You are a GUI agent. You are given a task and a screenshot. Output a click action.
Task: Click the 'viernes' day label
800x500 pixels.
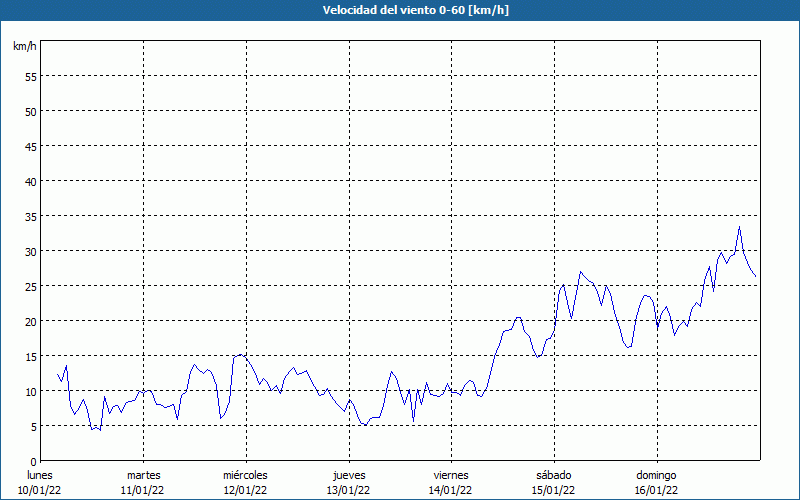point(451,475)
